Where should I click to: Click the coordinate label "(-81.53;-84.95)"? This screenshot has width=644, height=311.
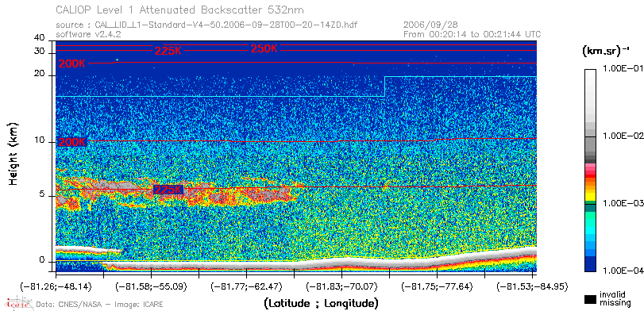click(x=532, y=286)
